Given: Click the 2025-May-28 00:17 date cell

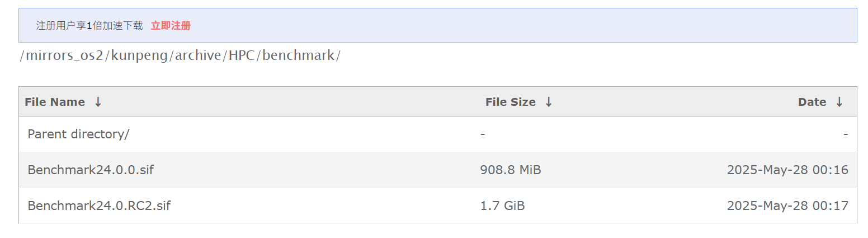Looking at the screenshot, I should click(x=787, y=206).
